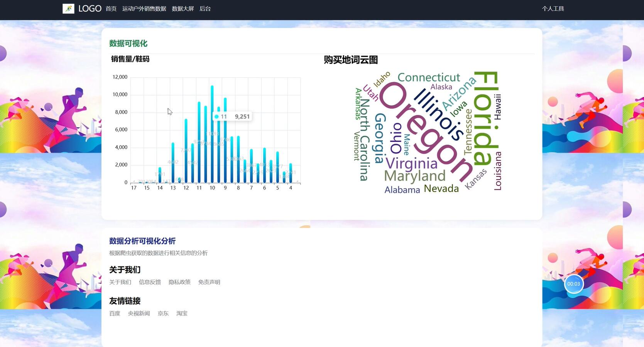Image resolution: width=644 pixels, height=347 pixels.
Task: Click the 关于我们 link
Action: (x=120, y=282)
